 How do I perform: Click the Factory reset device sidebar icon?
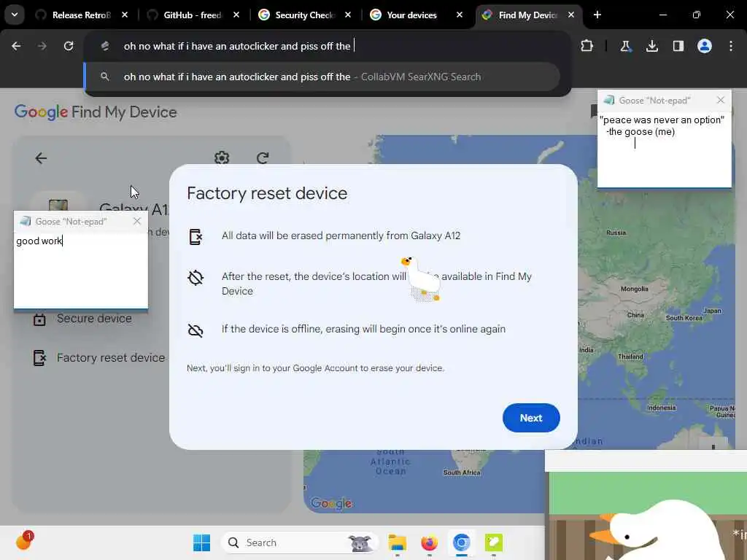tap(39, 357)
